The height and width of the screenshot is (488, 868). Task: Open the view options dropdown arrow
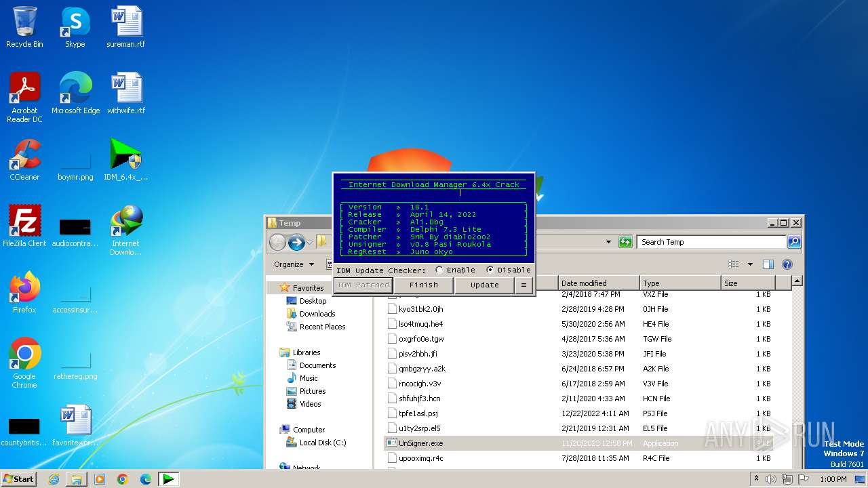750,264
